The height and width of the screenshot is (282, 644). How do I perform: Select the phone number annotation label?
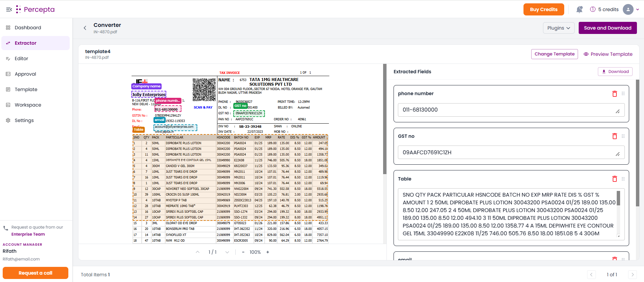click(168, 100)
